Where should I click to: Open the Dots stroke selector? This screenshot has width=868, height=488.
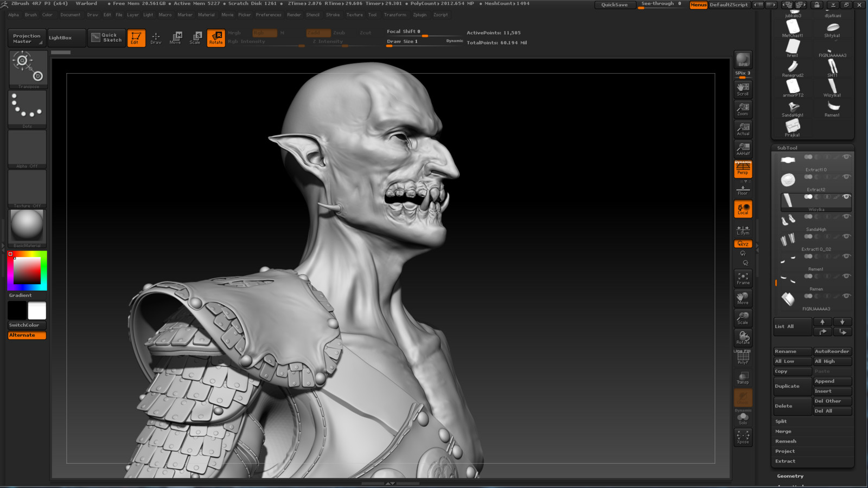[x=28, y=109]
